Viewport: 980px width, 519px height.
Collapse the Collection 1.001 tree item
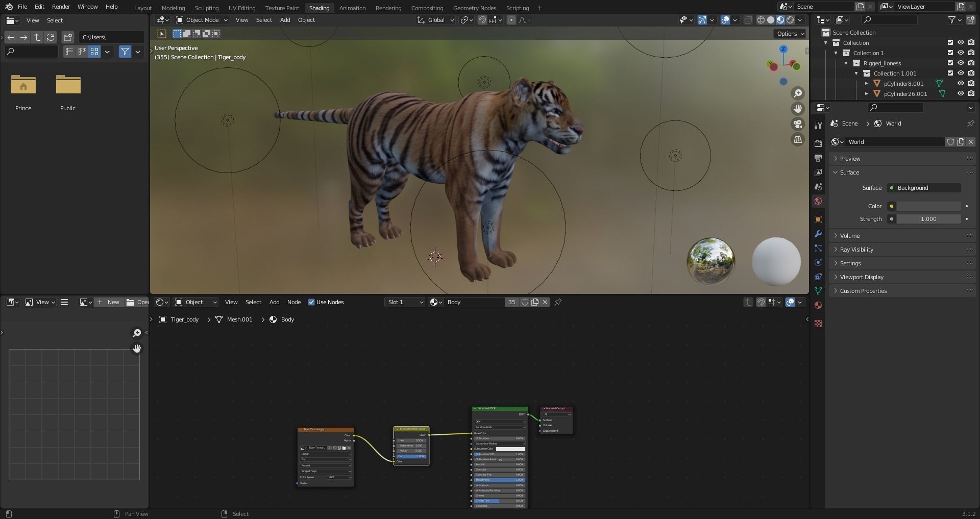(x=856, y=73)
